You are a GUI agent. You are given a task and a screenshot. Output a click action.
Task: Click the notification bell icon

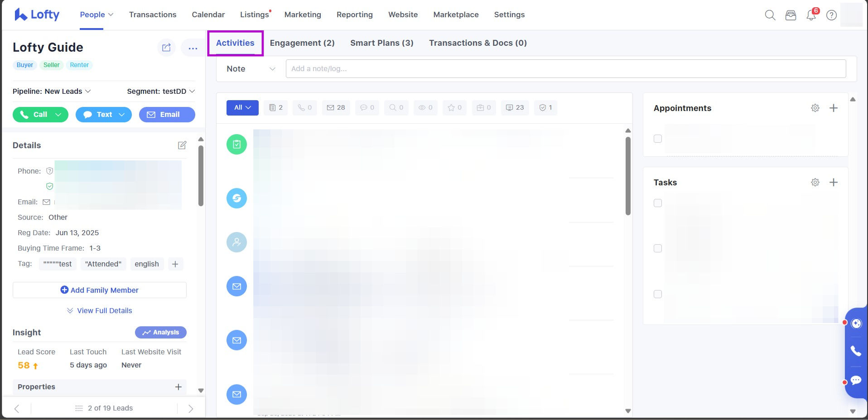tap(811, 15)
